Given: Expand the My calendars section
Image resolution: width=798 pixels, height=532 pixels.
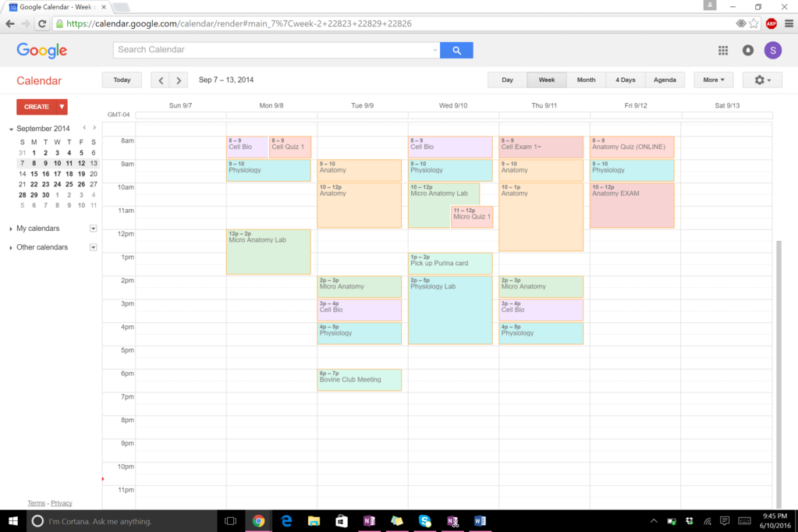Looking at the screenshot, I should point(11,229).
